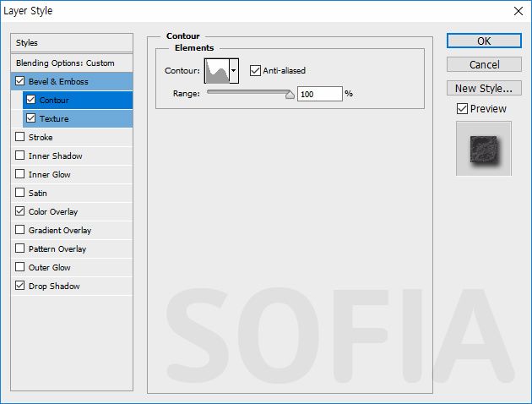Screen dimensions: 532x404
Task: Uncheck the Color Overlay checkbox
Action: (20, 210)
